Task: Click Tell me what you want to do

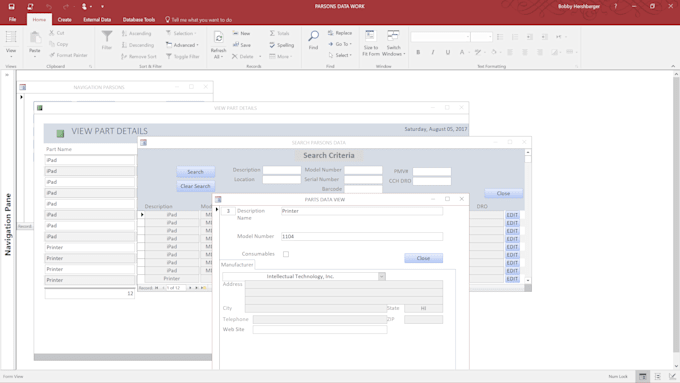Action: [x=198, y=20]
